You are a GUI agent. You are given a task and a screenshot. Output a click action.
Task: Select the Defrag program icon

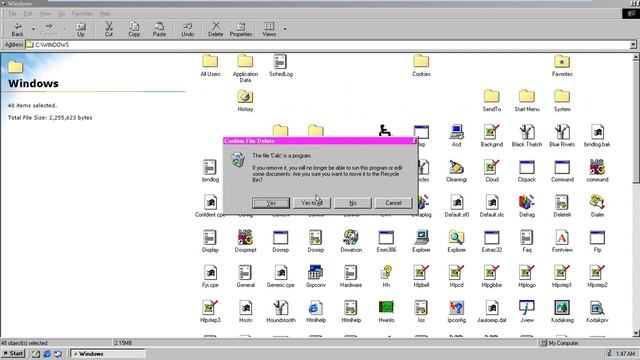(x=527, y=206)
